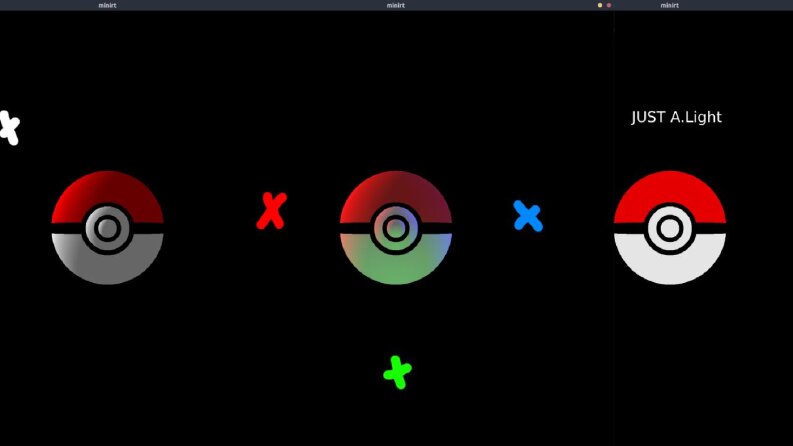
Task: Click the yellow minimize dot in the minirt title bar
Action: (600, 5)
